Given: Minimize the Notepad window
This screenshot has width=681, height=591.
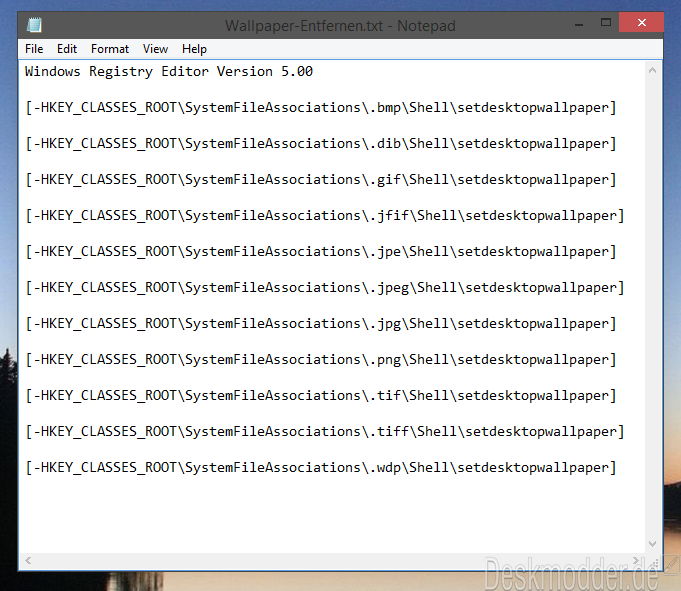Looking at the screenshot, I should coord(579,24).
